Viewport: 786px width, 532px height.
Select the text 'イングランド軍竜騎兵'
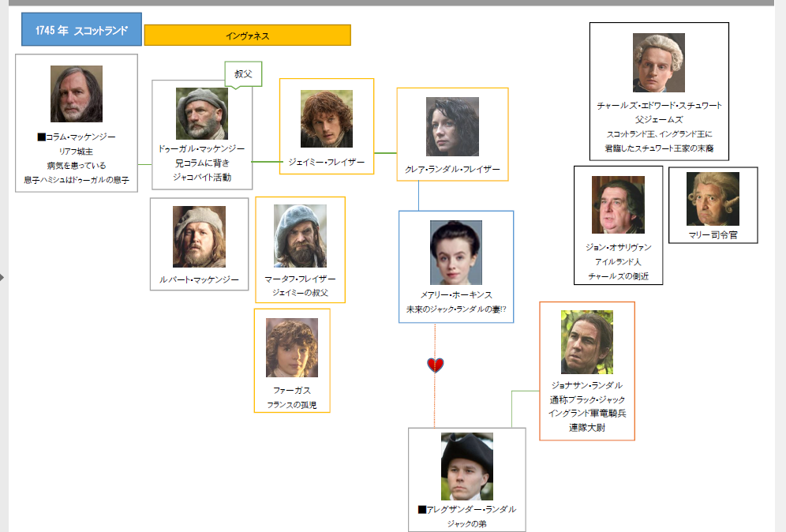pyautogui.click(x=587, y=413)
